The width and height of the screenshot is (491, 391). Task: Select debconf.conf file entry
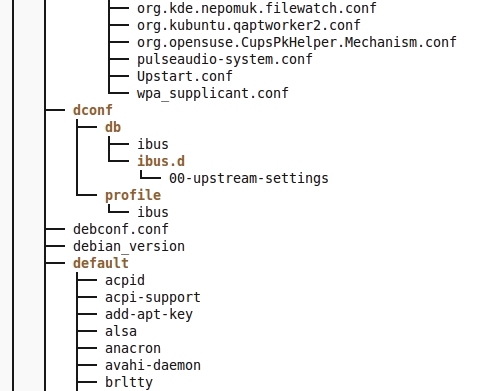(121, 229)
